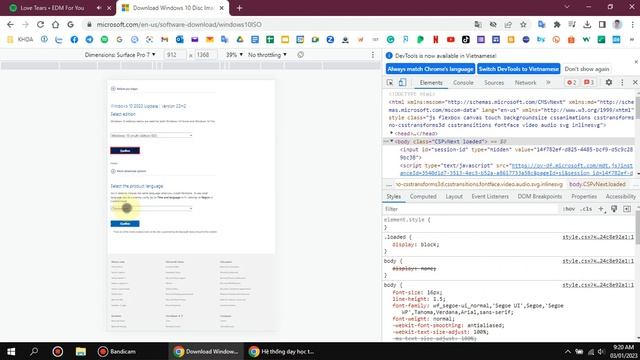Show the red error count badge
The height and width of the screenshot is (360, 640).
(571, 82)
